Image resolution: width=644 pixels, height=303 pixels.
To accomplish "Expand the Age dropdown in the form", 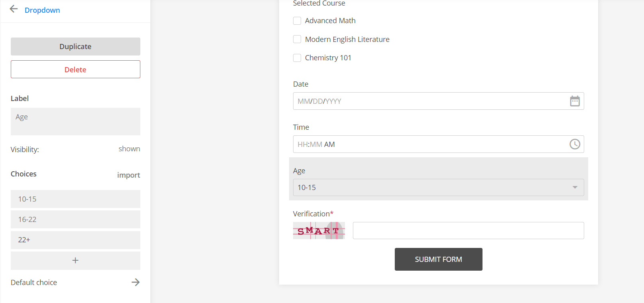I will click(575, 187).
